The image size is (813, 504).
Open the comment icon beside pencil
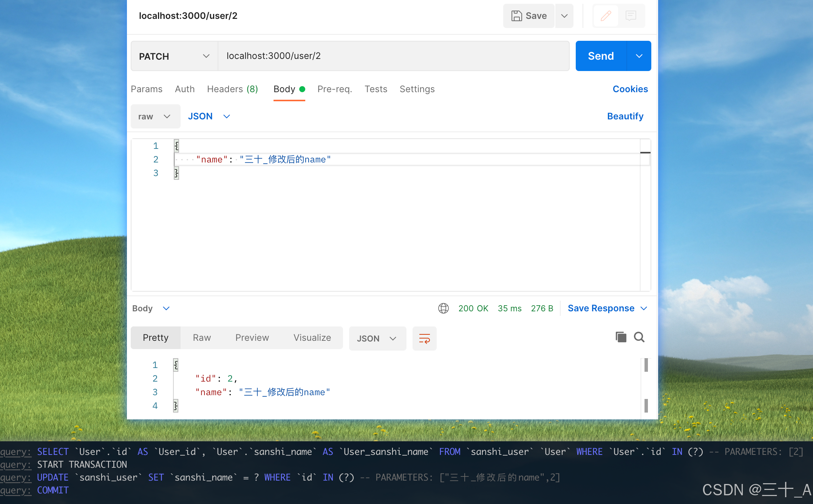pyautogui.click(x=631, y=16)
